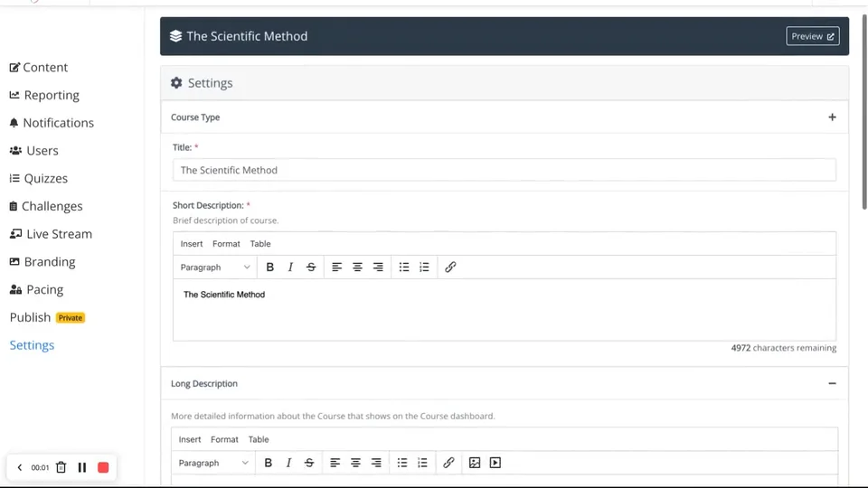The width and height of the screenshot is (868, 488).
Task: Click the '4972 characters remaining' text
Action: pyautogui.click(x=783, y=348)
